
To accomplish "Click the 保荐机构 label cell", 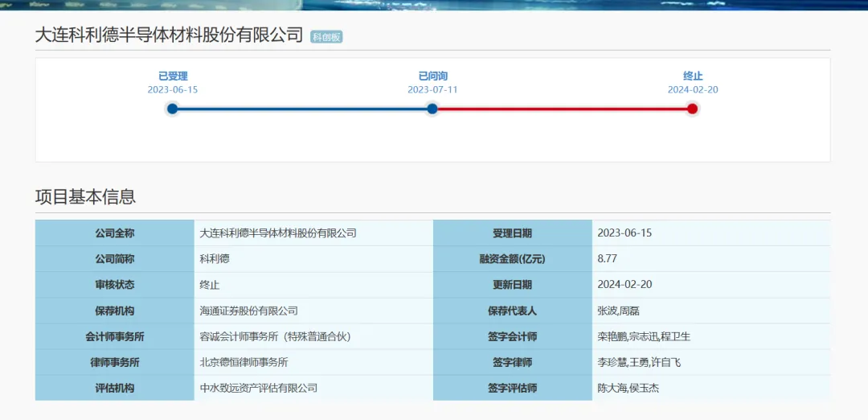I will pyautogui.click(x=115, y=311).
